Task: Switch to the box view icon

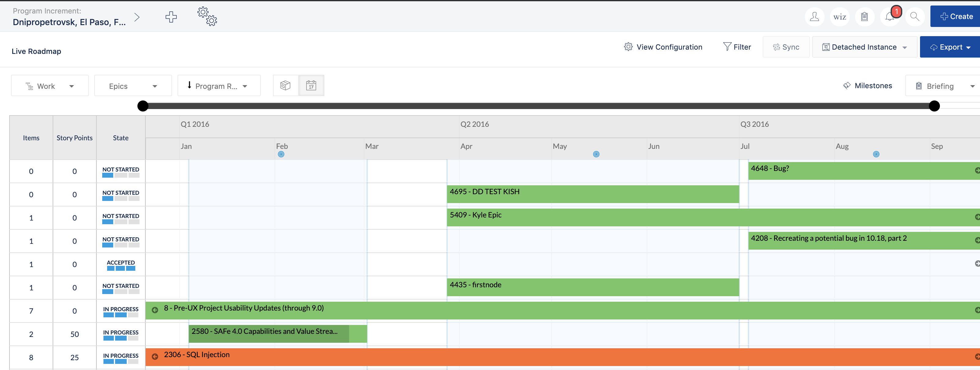Action: tap(285, 85)
